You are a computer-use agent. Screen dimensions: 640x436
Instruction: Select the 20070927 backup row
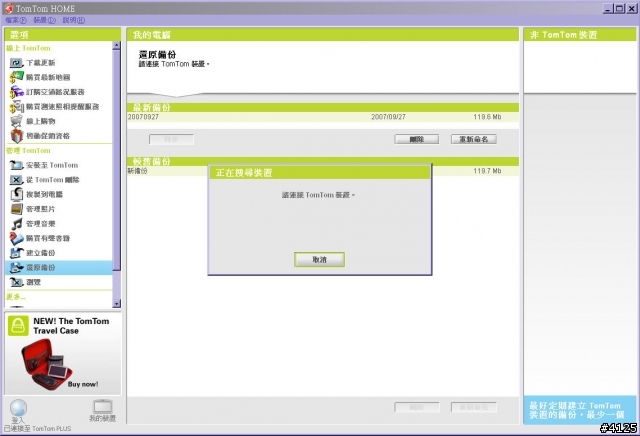(323, 117)
